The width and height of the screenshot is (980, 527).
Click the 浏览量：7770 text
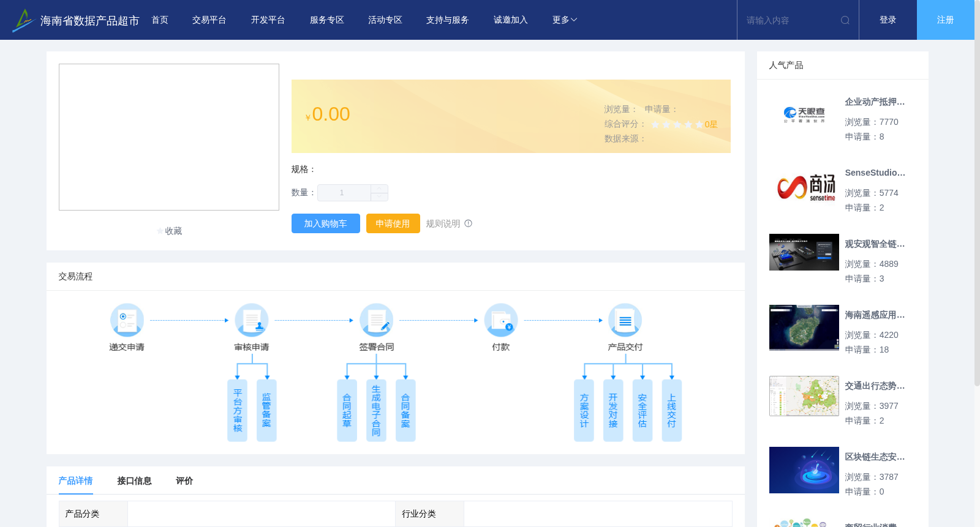pos(872,122)
